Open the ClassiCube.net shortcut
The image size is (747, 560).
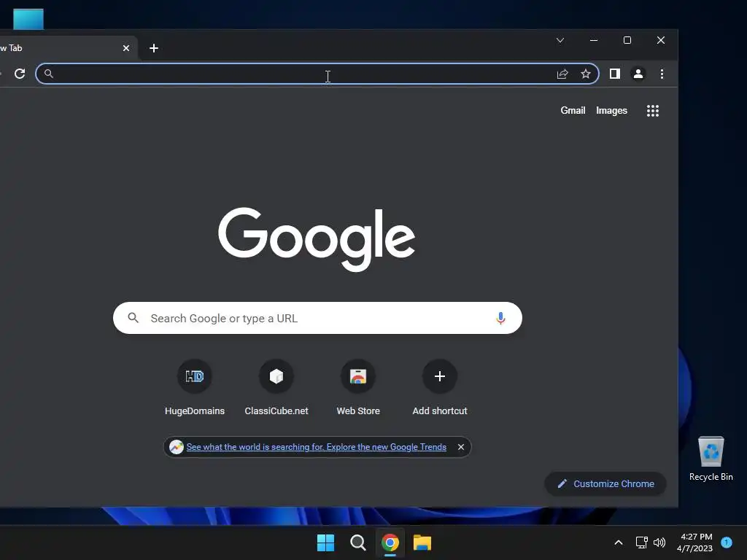coord(276,388)
